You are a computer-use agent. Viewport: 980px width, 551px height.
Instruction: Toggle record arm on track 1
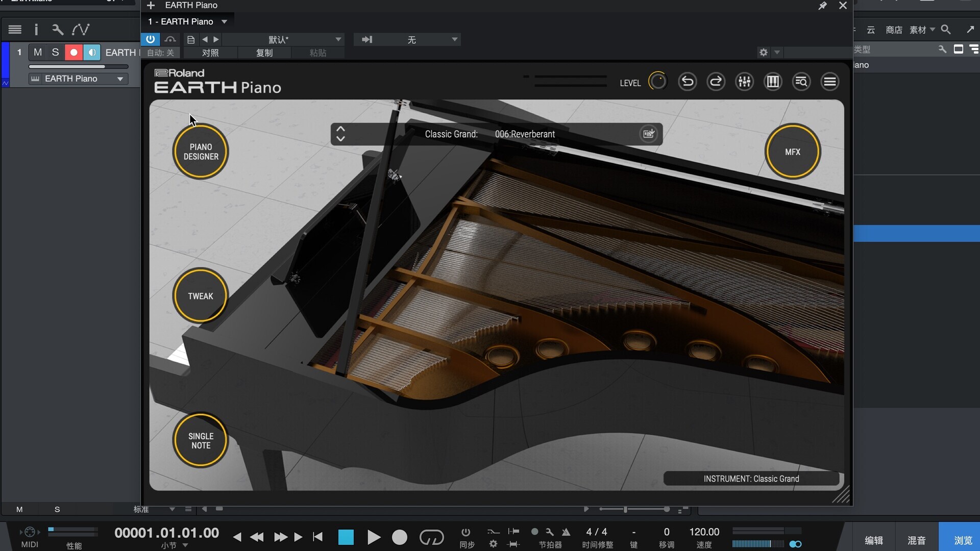point(73,52)
